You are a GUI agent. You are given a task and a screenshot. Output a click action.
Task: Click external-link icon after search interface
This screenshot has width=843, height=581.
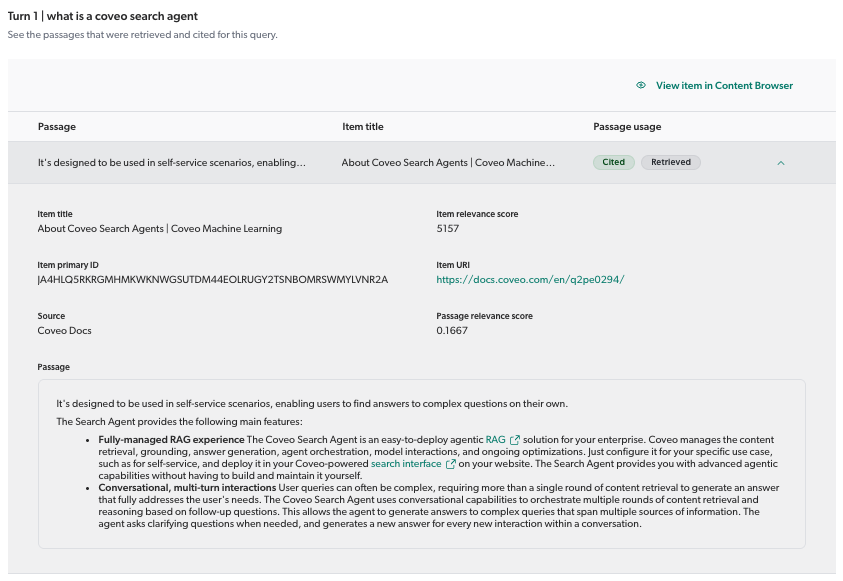point(451,464)
